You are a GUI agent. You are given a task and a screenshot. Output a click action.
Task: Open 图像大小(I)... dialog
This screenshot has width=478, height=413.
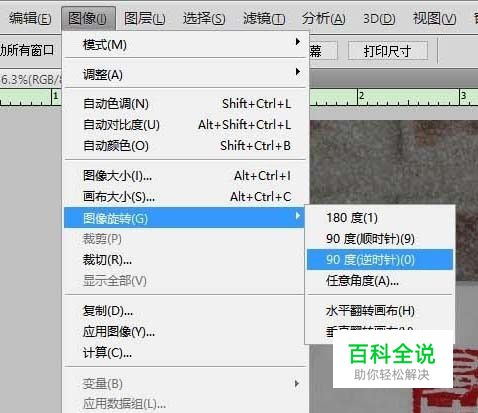(185, 175)
